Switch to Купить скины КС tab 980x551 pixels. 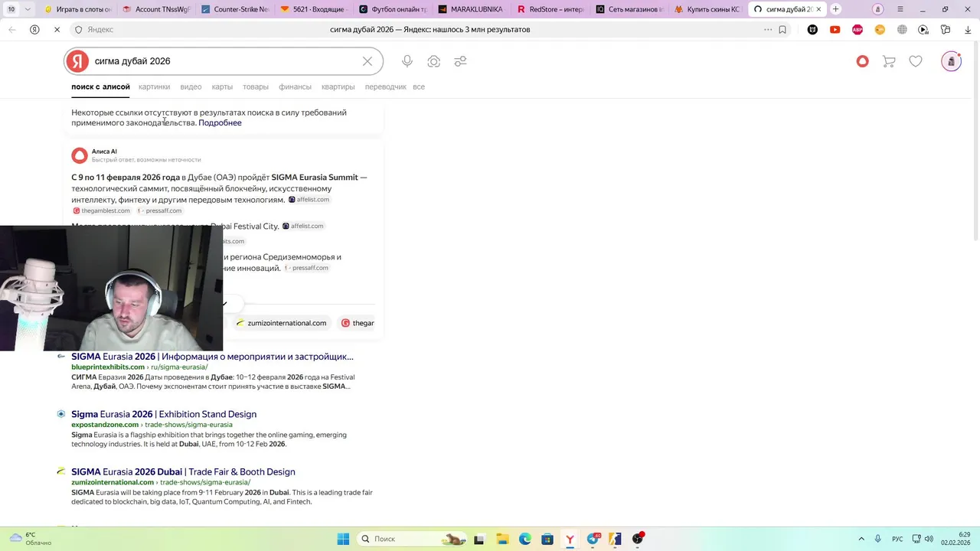pos(708,9)
